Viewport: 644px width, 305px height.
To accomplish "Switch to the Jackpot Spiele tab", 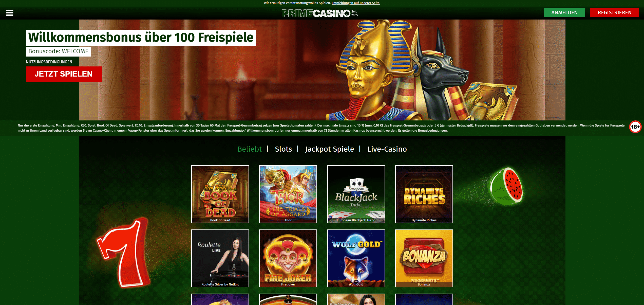I will pyautogui.click(x=330, y=149).
